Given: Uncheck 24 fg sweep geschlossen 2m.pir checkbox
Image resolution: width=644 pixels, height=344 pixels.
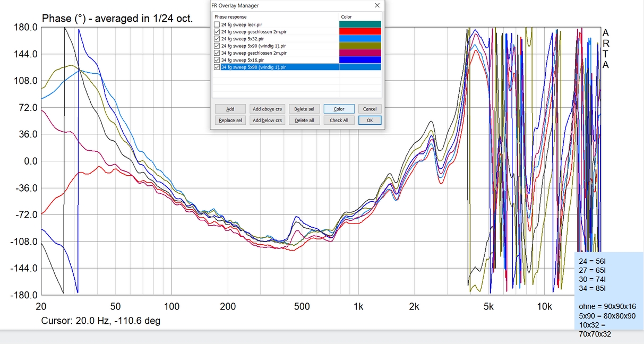Looking at the screenshot, I should tap(217, 32).
